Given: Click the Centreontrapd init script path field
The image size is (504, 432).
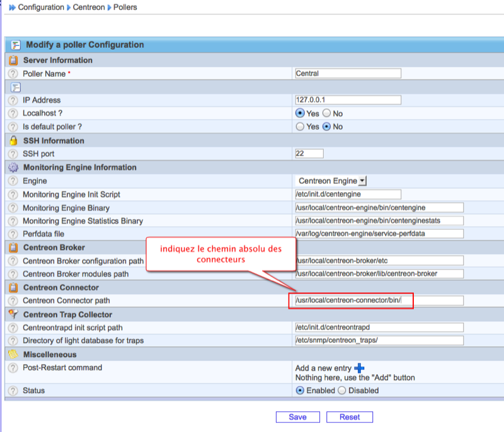Looking at the screenshot, I should point(379,327).
